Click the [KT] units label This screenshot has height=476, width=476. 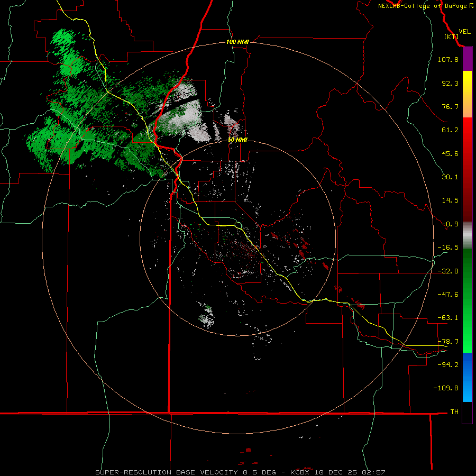(451, 36)
